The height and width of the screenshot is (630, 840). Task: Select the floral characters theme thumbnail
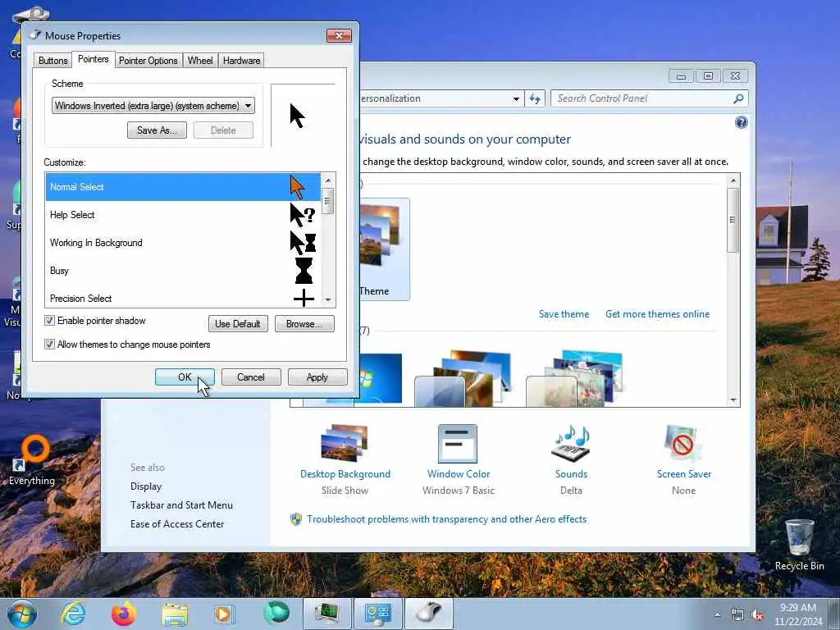pos(576,377)
